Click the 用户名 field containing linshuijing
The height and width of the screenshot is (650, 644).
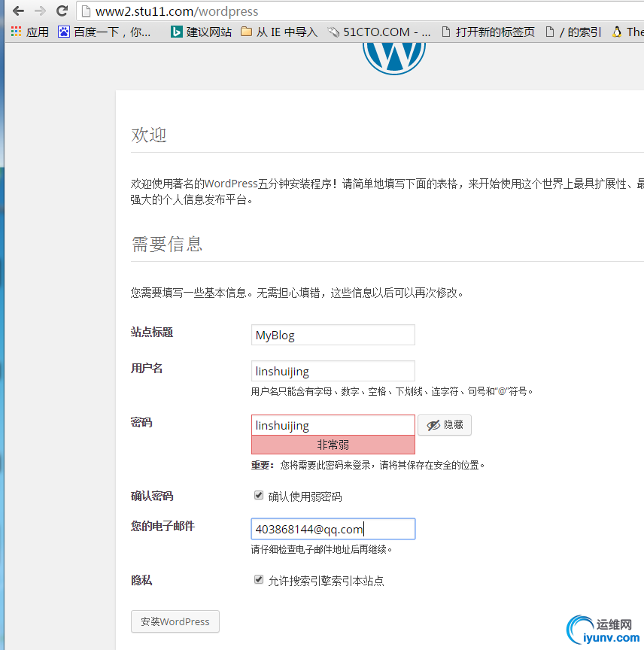(333, 371)
